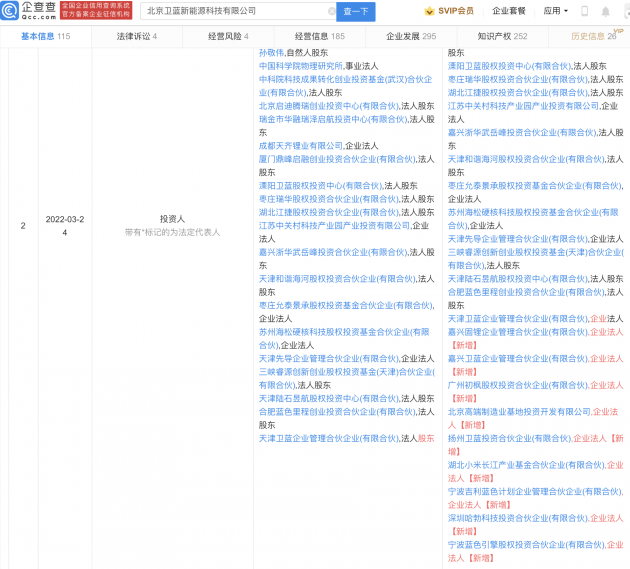
Task: Open 枣庄允泰景承股权投资基金 link in left column
Action: [346, 305]
